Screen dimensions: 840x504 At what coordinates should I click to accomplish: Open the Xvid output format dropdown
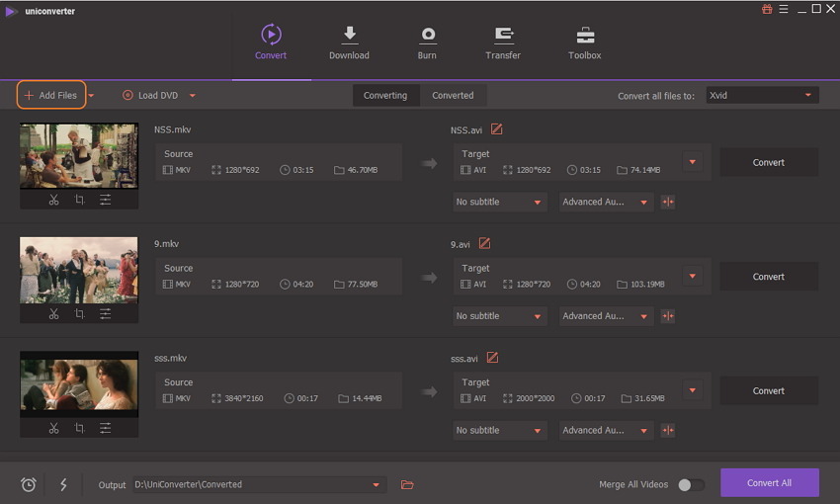[x=762, y=95]
